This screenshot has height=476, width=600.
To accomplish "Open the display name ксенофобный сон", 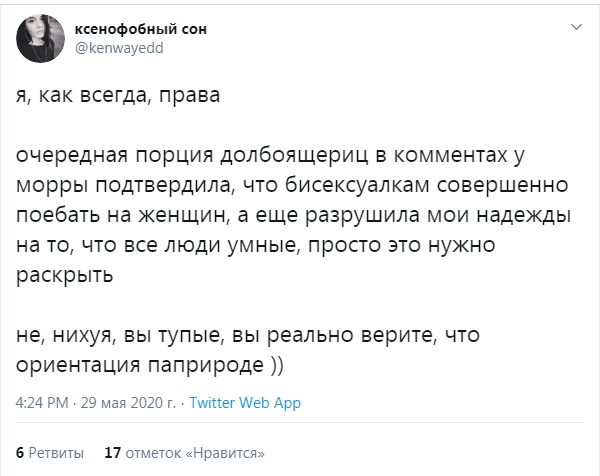I will coord(140,29).
